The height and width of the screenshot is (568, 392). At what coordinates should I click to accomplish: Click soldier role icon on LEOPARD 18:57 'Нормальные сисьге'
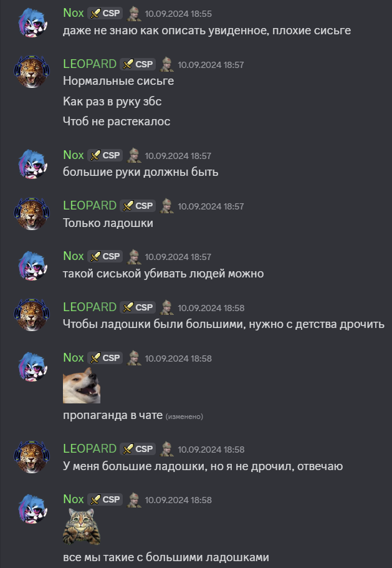coord(167,64)
